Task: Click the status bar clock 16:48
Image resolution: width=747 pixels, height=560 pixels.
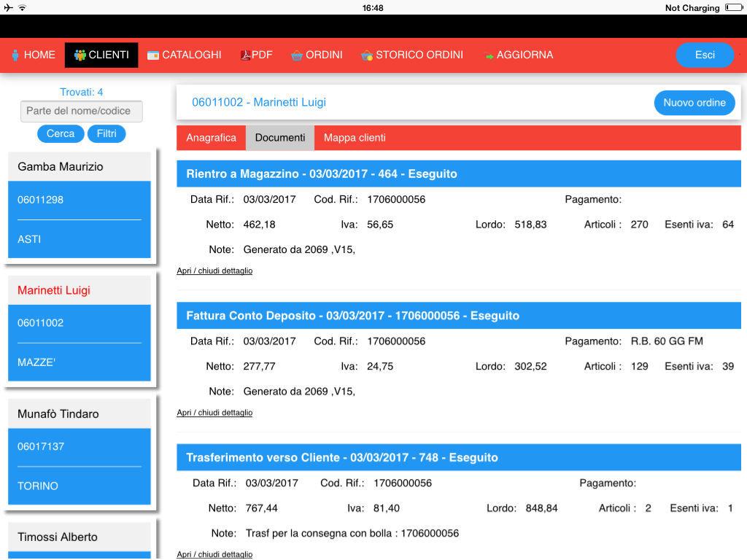Action: pos(373,7)
